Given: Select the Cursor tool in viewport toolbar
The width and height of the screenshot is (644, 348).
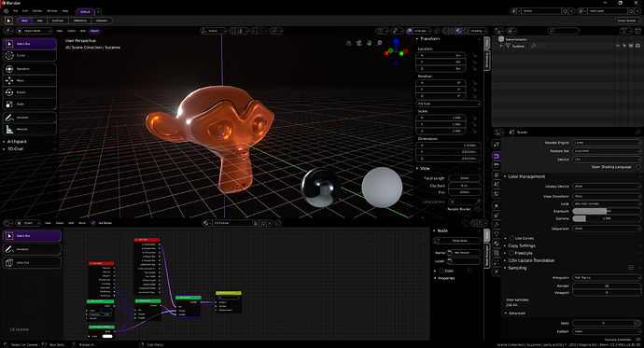Looking at the screenshot, I should tap(30, 55).
